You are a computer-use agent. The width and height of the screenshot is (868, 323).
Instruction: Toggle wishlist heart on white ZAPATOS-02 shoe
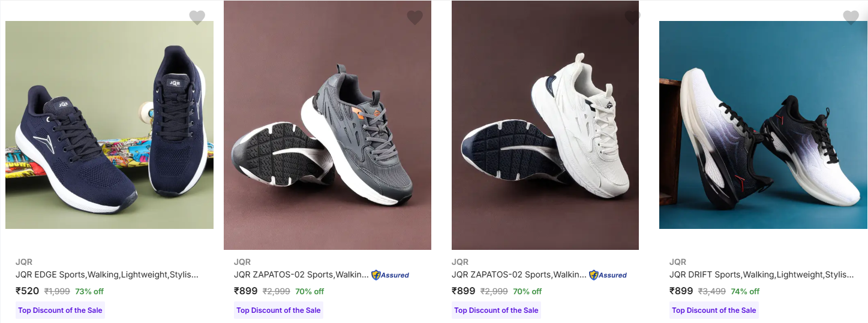coord(633,17)
